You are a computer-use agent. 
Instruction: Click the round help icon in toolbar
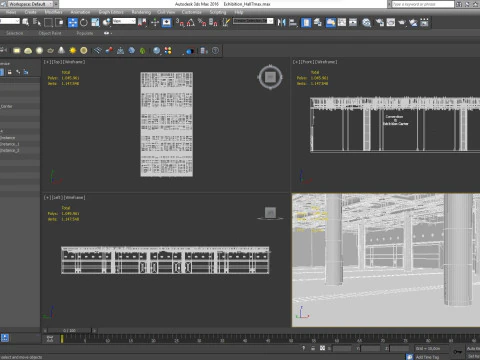coord(215,51)
